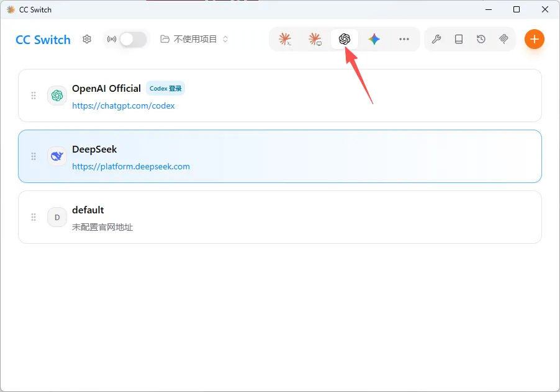The height and width of the screenshot is (392, 560).
Task: Select the Gemini app tab
Action: click(x=374, y=39)
